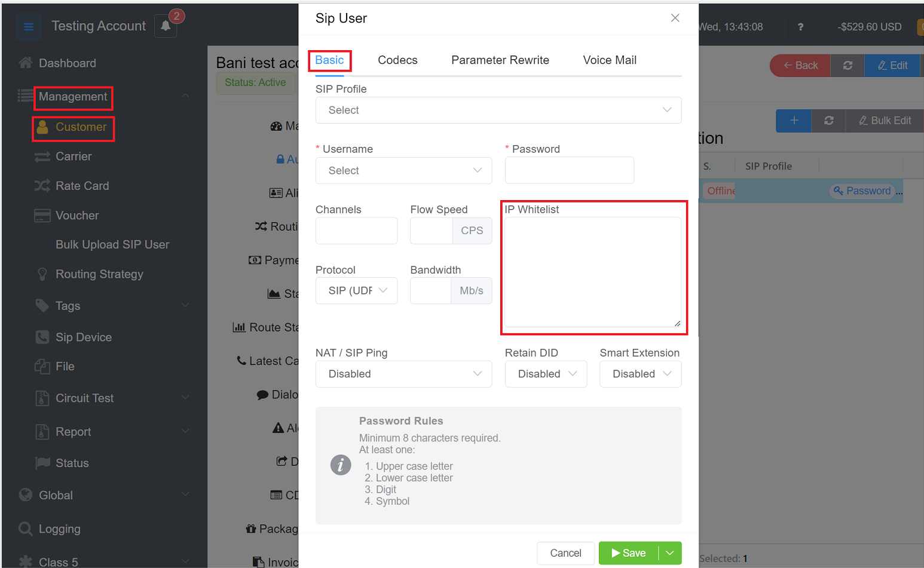Click the question mark help icon
924x568 pixels.
click(x=800, y=27)
